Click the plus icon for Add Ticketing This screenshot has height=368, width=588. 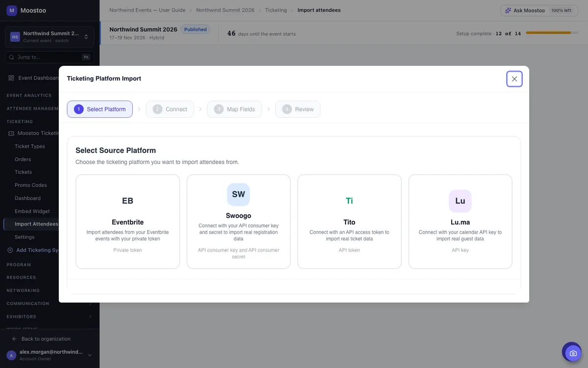point(11,250)
